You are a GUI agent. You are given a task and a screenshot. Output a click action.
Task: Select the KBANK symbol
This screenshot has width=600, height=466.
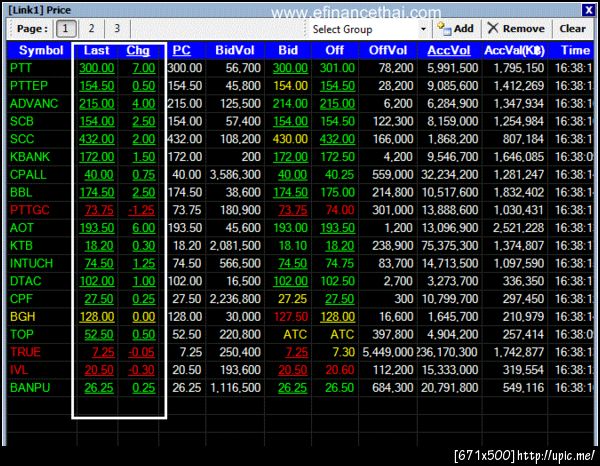(29, 157)
